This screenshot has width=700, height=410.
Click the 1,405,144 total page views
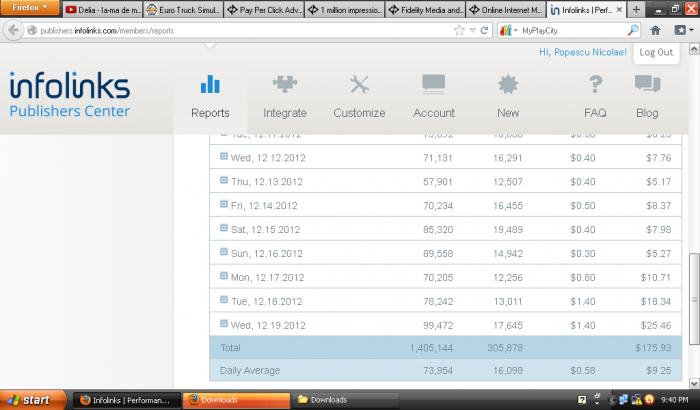431,347
